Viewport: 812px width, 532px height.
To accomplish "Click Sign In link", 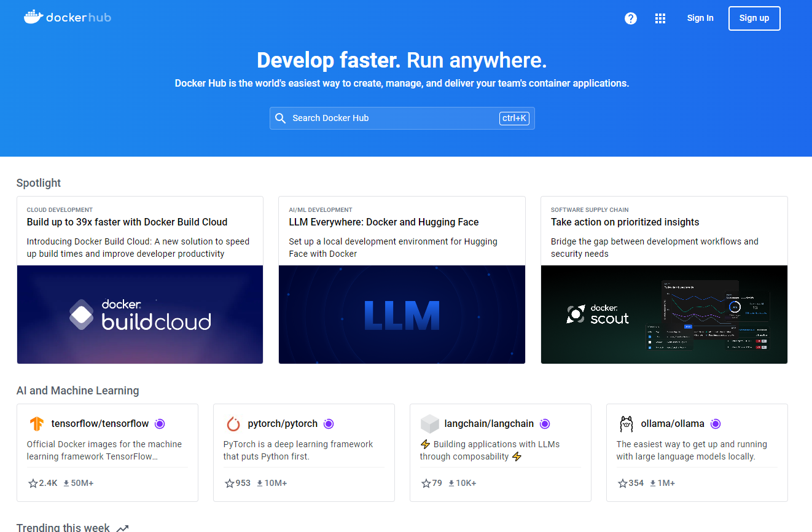I will (700, 18).
